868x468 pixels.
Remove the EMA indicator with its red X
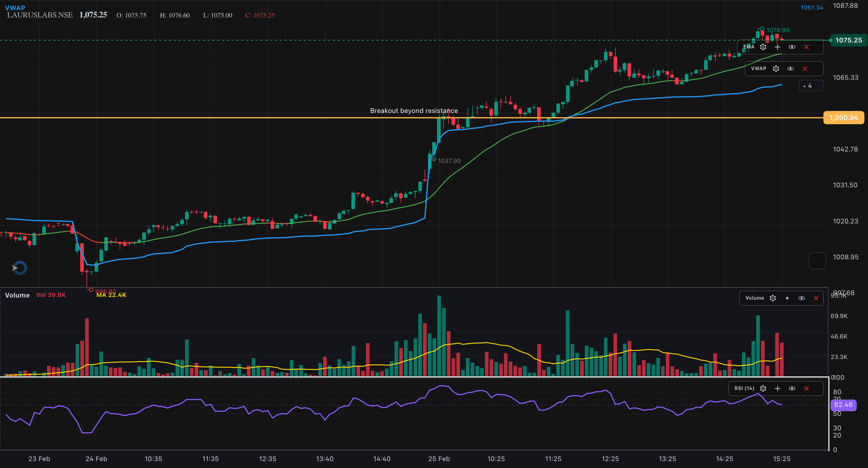[807, 47]
